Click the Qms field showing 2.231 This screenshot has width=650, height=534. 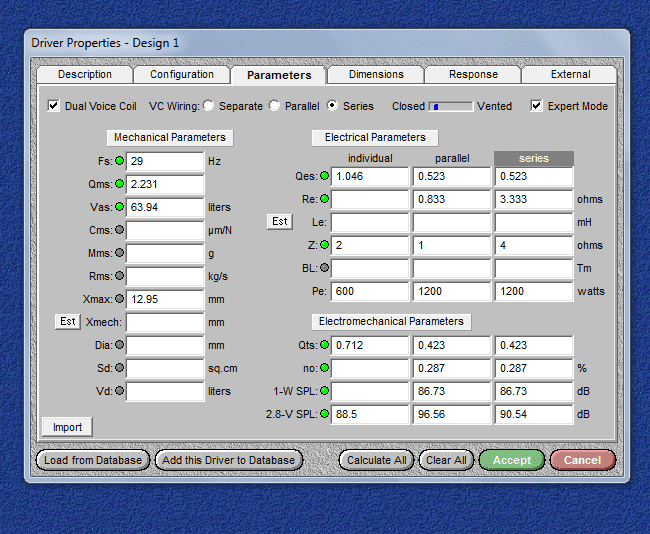pos(165,184)
